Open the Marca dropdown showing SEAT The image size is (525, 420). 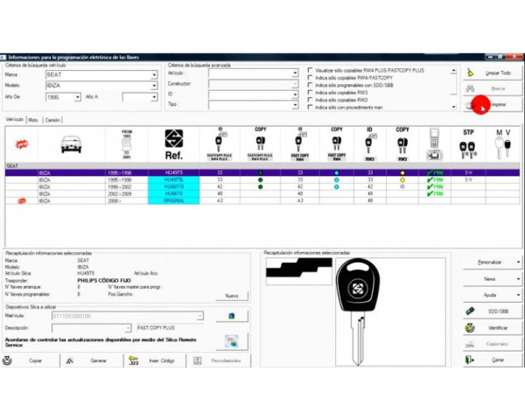pyautogui.click(x=152, y=75)
